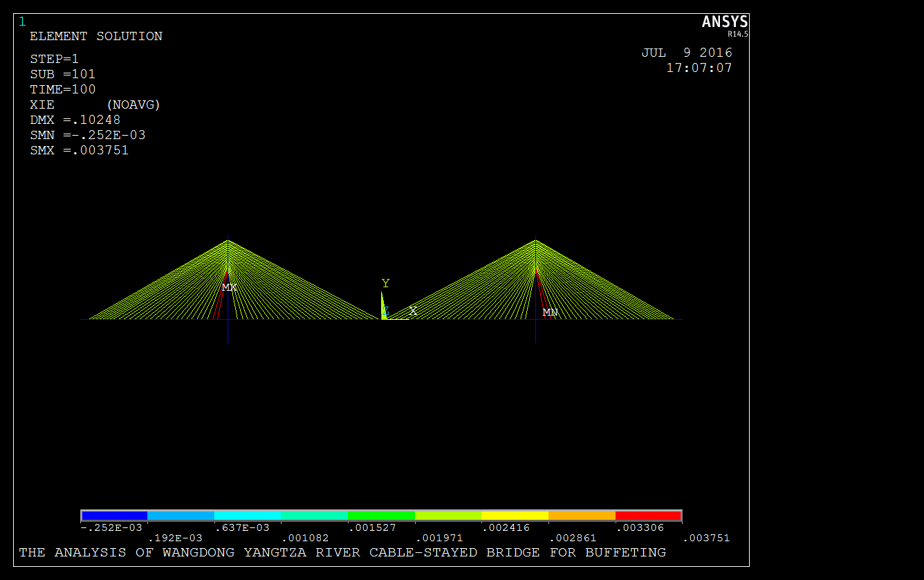
Task: Click the MX maximum marker
Action: (229, 287)
